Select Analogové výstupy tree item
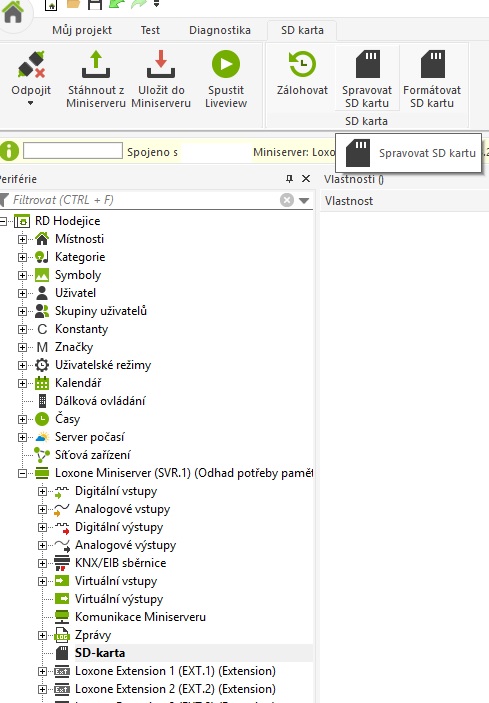Screen dimensions: 489x703 pos(125,545)
